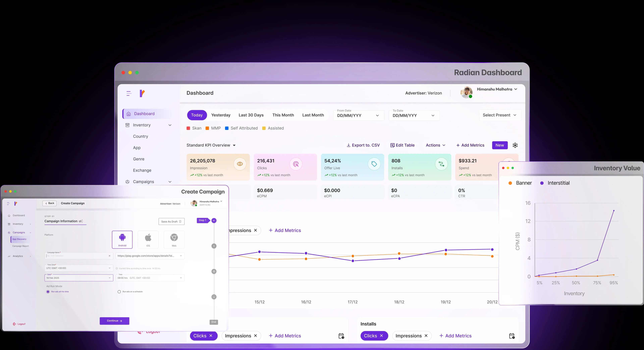Switch to the Yesterday tab
Screen dimensions: 644x350
pyautogui.click(x=221, y=115)
